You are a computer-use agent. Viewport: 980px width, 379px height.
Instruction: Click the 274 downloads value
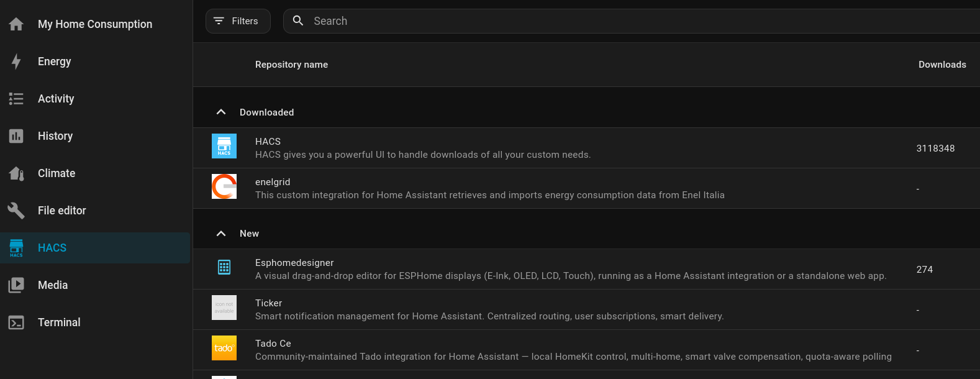[x=925, y=270]
